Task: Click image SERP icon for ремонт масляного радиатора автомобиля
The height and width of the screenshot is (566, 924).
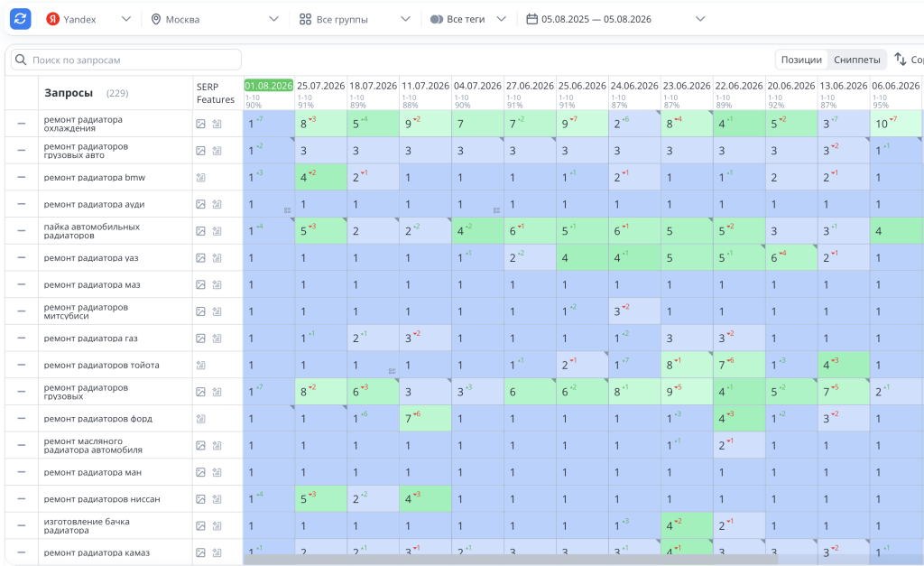Action: (201, 446)
